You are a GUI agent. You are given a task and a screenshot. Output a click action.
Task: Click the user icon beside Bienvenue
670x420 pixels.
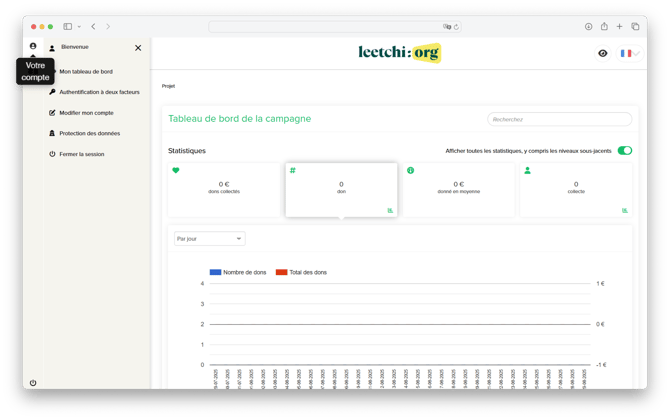52,48
